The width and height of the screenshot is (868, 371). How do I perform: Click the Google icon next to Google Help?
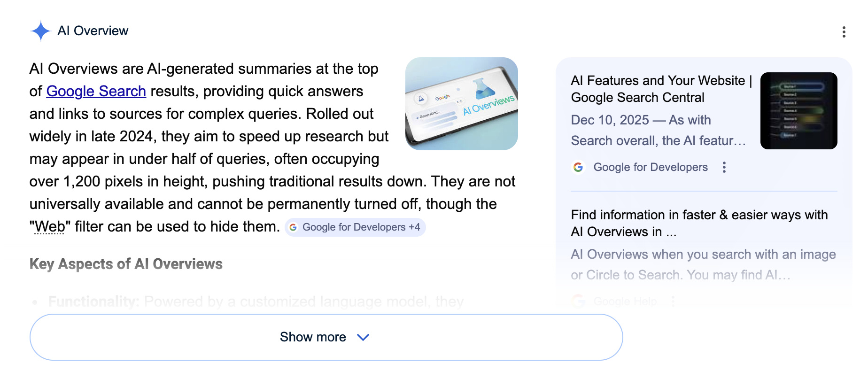pos(578,301)
